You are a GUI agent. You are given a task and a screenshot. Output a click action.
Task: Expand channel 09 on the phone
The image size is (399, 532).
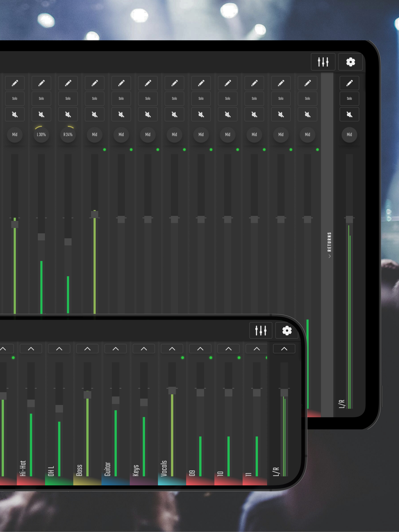point(200,349)
